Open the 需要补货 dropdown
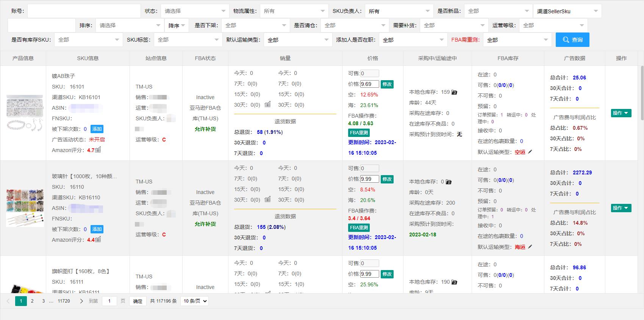644x320 pixels. [454, 25]
